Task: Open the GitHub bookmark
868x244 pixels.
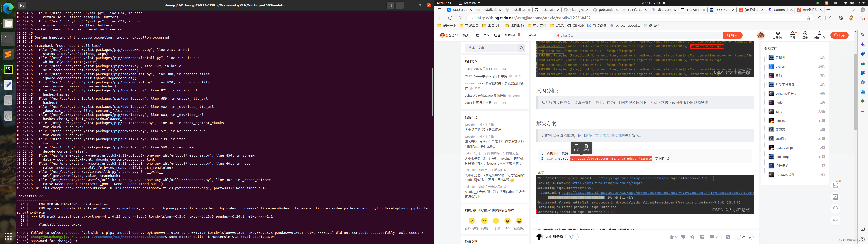Action: (x=575, y=26)
